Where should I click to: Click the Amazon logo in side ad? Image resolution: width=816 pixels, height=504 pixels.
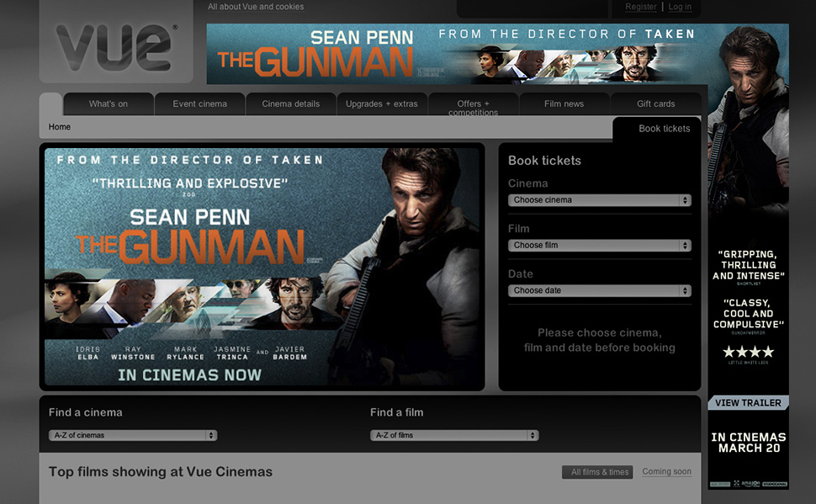point(750,484)
